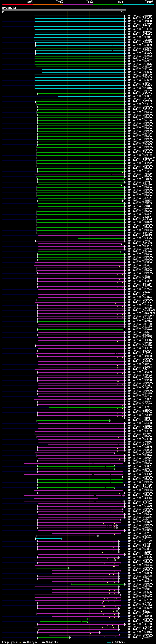Select hit label UniRef100_O45228

click(x=140, y=292)
